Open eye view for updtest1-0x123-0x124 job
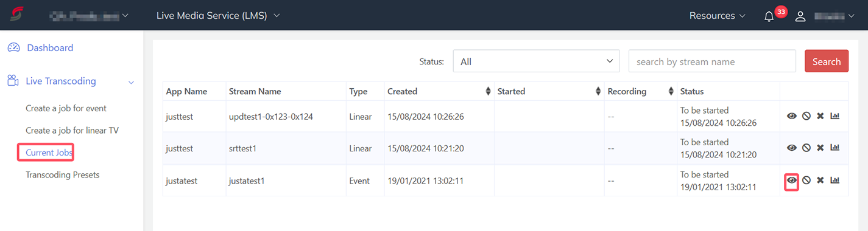This screenshot has width=868, height=231. 791,115
